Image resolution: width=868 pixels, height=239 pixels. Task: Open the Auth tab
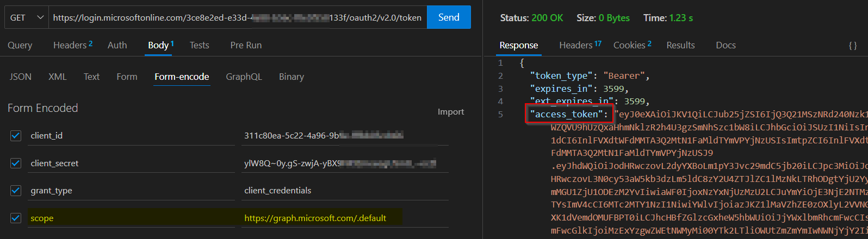pyautogui.click(x=117, y=45)
